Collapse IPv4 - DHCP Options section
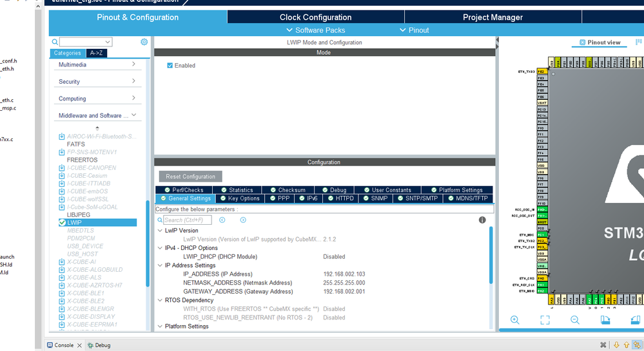 tap(160, 248)
